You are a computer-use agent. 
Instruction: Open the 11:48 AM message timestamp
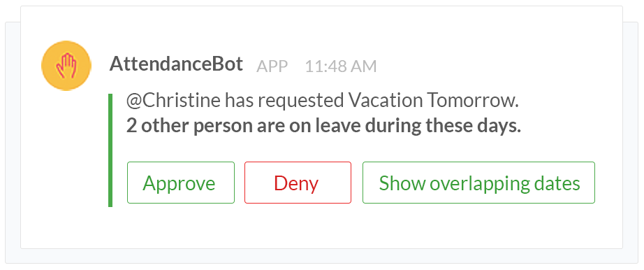click(x=340, y=66)
